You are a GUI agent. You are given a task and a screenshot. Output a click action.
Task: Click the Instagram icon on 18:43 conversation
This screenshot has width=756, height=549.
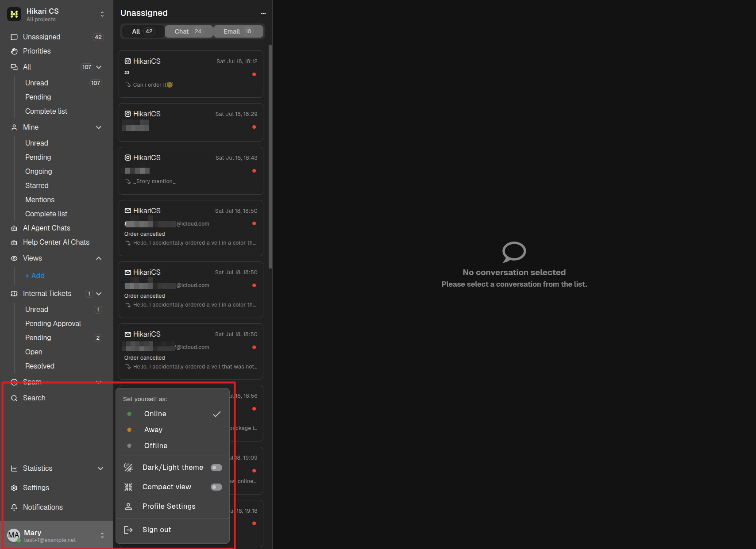pos(128,157)
